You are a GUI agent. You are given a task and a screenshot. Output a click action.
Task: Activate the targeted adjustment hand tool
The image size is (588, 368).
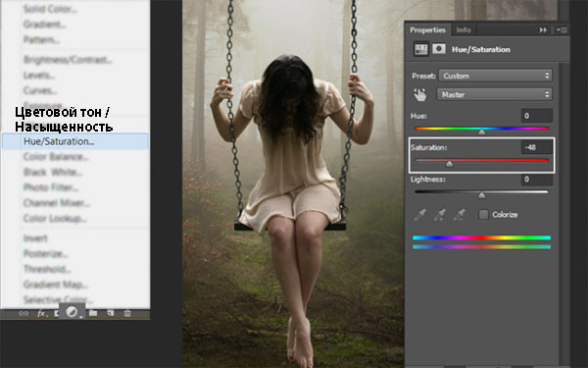coord(420,94)
